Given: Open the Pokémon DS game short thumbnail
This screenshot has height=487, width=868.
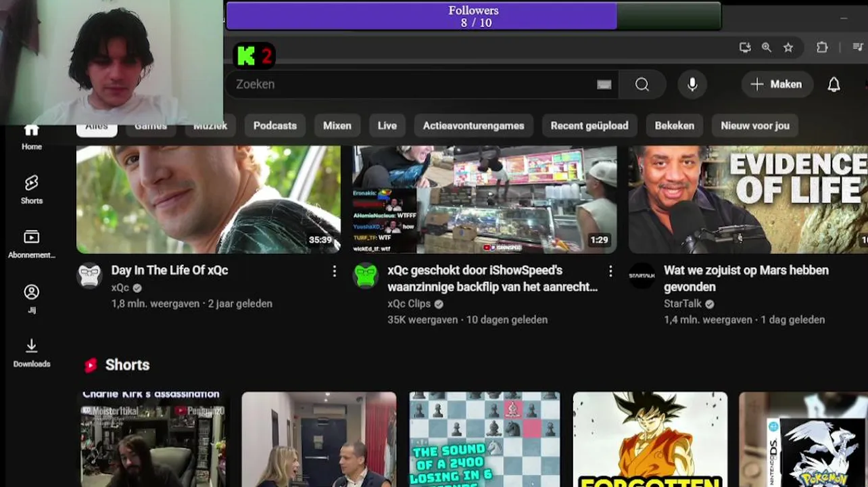Looking at the screenshot, I should point(803,439).
